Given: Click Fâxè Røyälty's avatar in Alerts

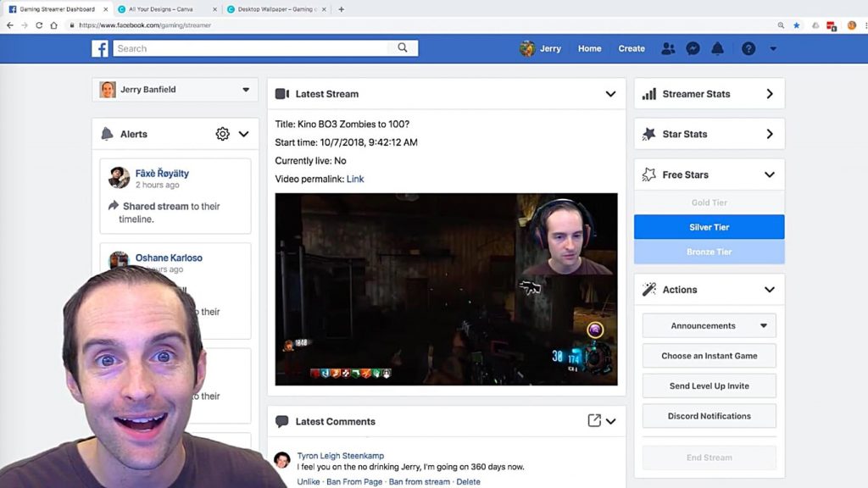Looking at the screenshot, I should pos(119,178).
